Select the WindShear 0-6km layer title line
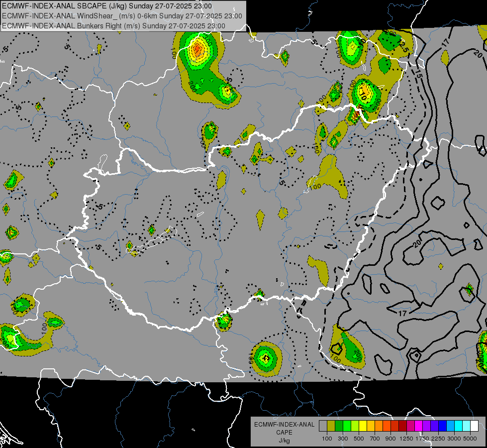Viewport: 487px width, 448px height. click(122, 16)
